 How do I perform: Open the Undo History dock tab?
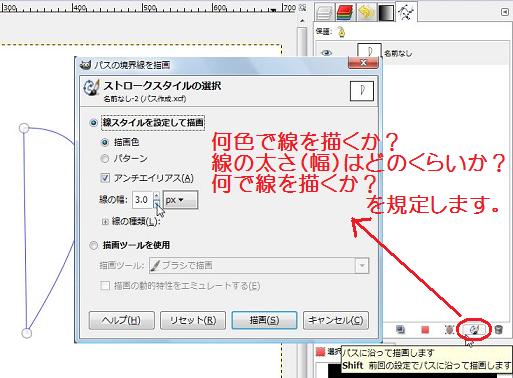(365, 12)
